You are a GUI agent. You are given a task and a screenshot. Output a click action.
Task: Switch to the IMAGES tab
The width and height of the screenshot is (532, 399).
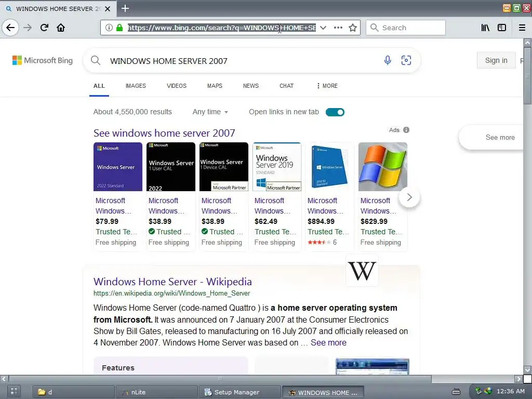coord(136,86)
